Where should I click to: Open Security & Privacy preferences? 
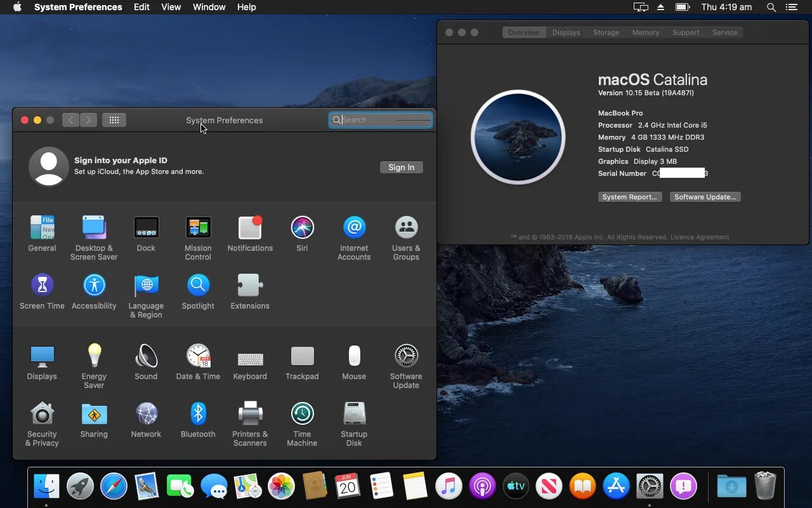[x=42, y=424]
